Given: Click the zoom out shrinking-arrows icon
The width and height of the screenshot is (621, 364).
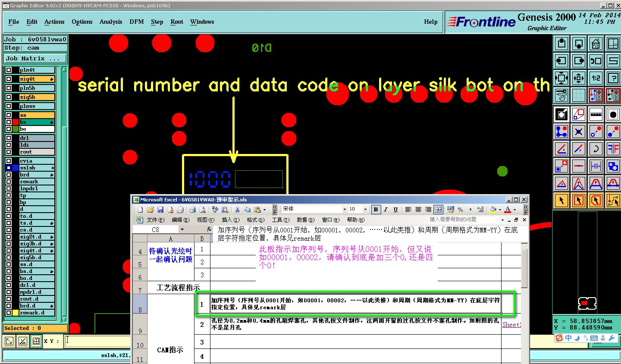Looking at the screenshot, I should tap(579, 78).
